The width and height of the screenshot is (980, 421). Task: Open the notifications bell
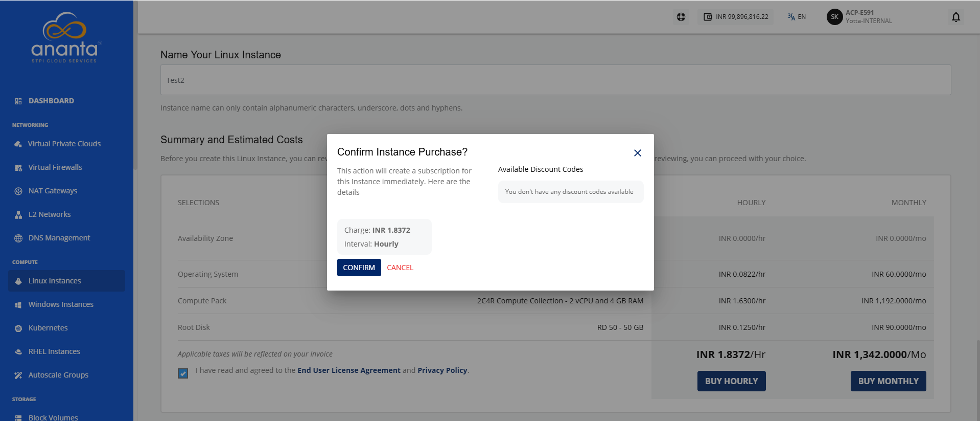pos(956,17)
